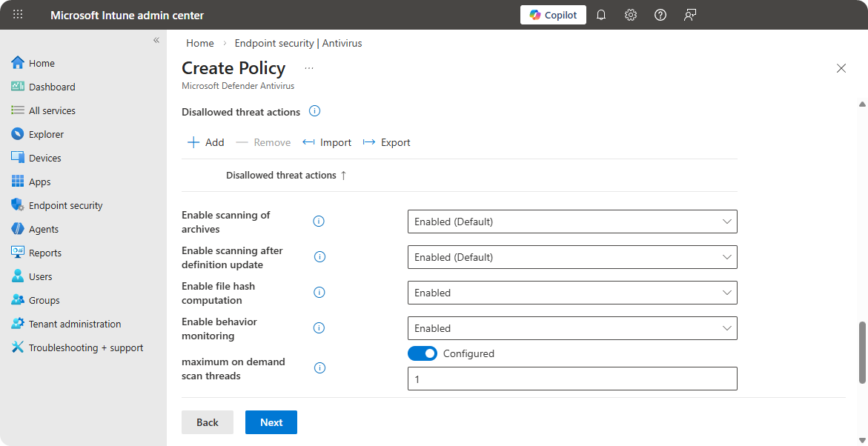
Task: Open Enable file hash computation dropdown
Action: point(572,293)
